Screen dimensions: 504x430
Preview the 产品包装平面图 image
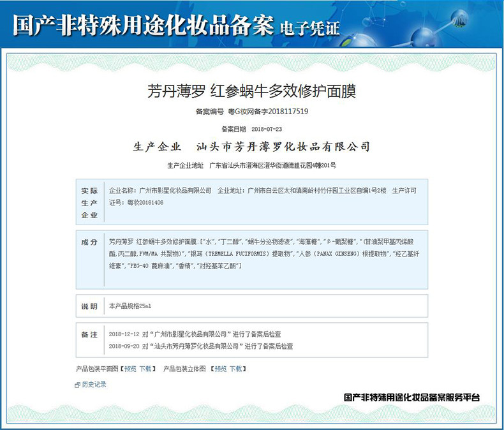[x=130, y=369]
